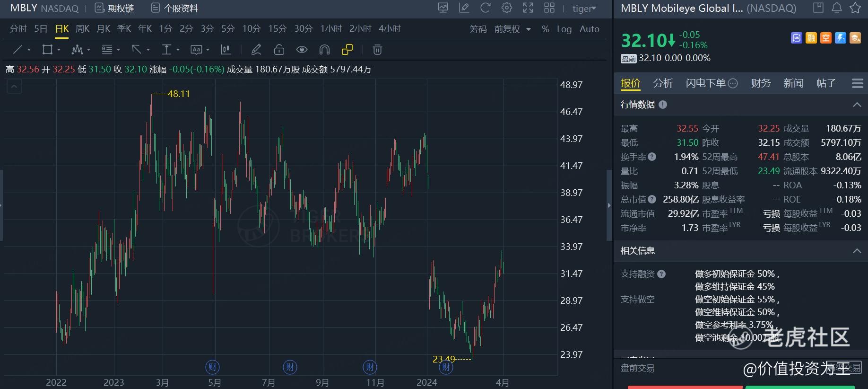Expand wave pattern tool options arrow
The height and width of the screenshot is (389, 868).
point(88,50)
